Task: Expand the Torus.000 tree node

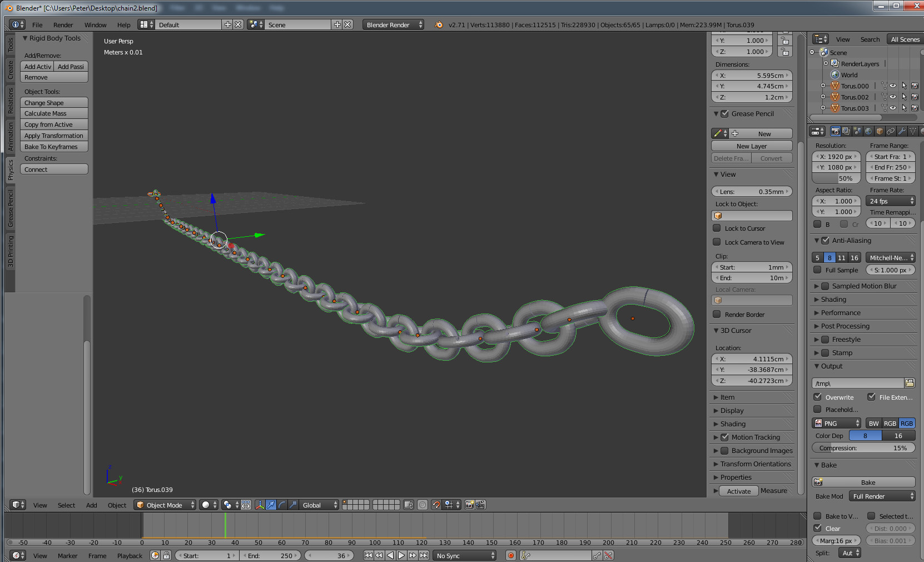Action: pos(823,86)
